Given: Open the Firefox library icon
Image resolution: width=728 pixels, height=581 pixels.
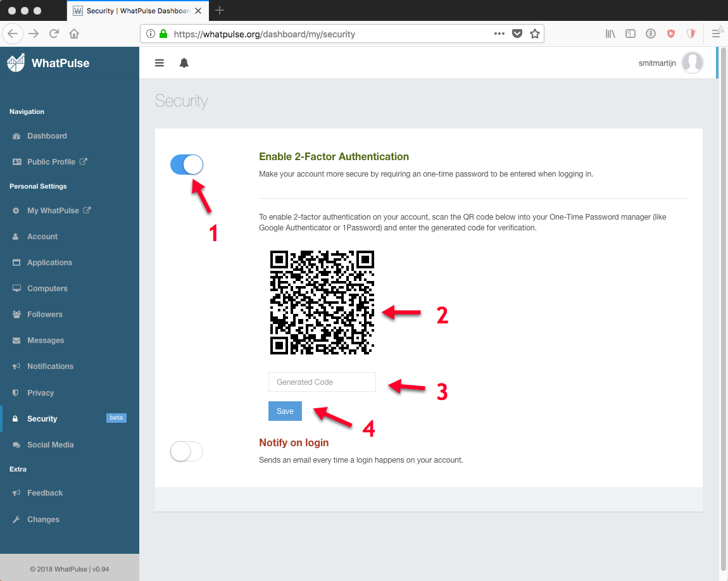Looking at the screenshot, I should click(610, 34).
